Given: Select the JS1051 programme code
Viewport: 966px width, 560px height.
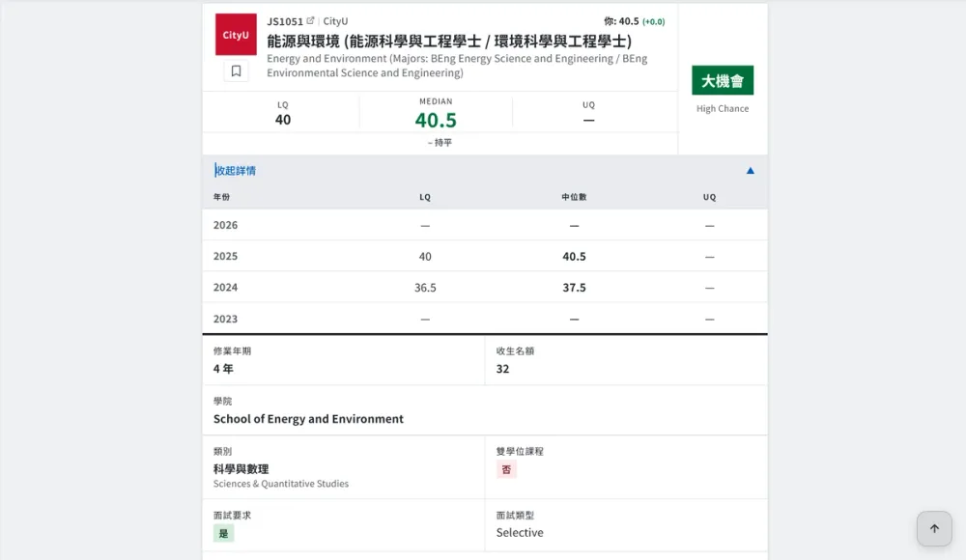Looking at the screenshot, I should coord(285,21).
